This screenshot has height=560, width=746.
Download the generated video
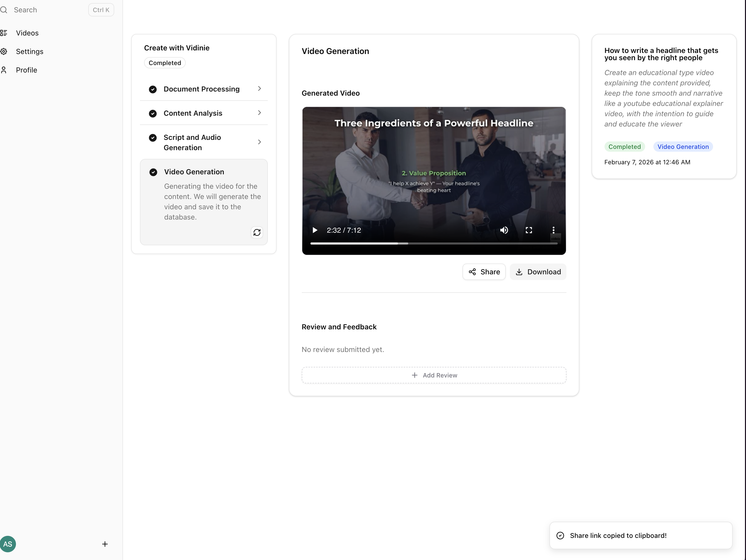tap(538, 272)
